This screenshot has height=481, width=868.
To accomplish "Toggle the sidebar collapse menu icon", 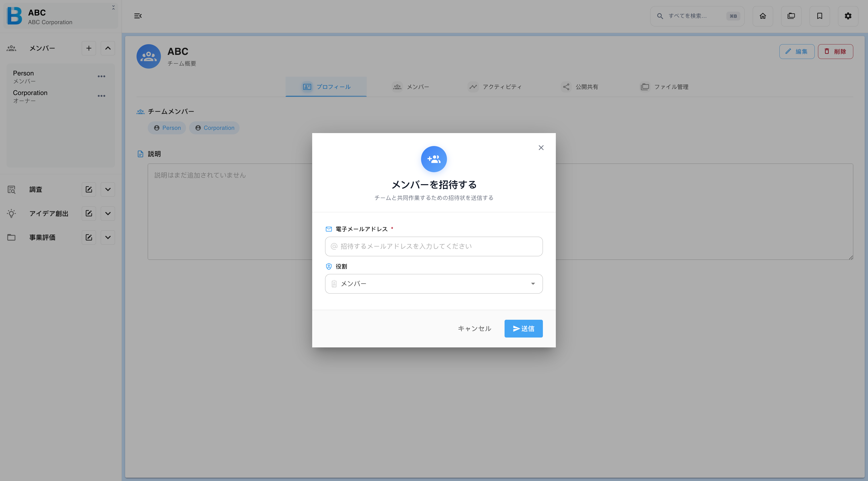I will pos(138,16).
